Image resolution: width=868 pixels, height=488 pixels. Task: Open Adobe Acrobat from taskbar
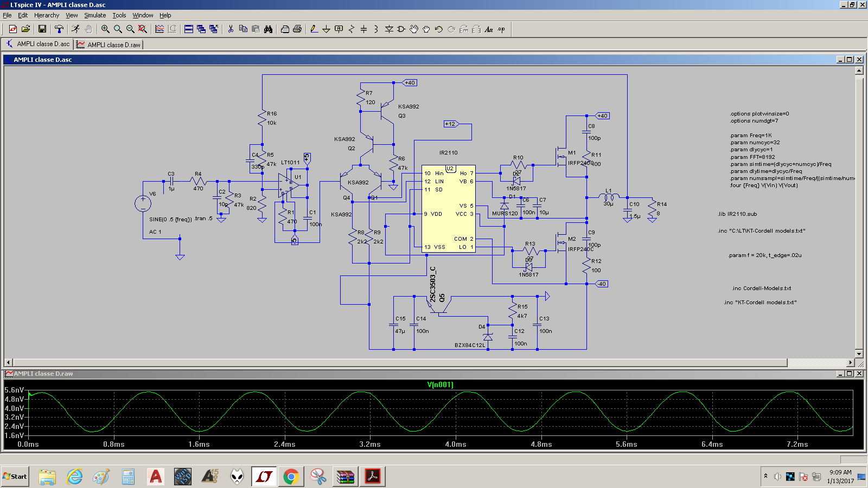click(373, 477)
